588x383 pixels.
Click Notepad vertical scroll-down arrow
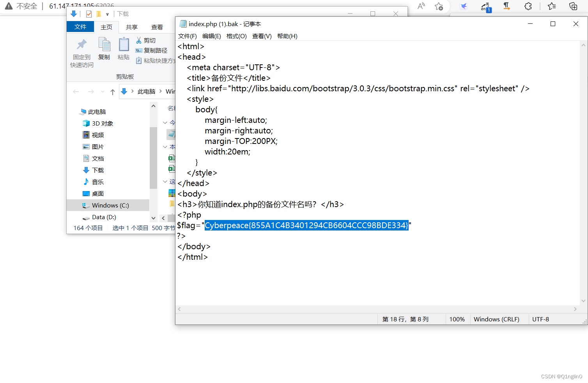583,301
